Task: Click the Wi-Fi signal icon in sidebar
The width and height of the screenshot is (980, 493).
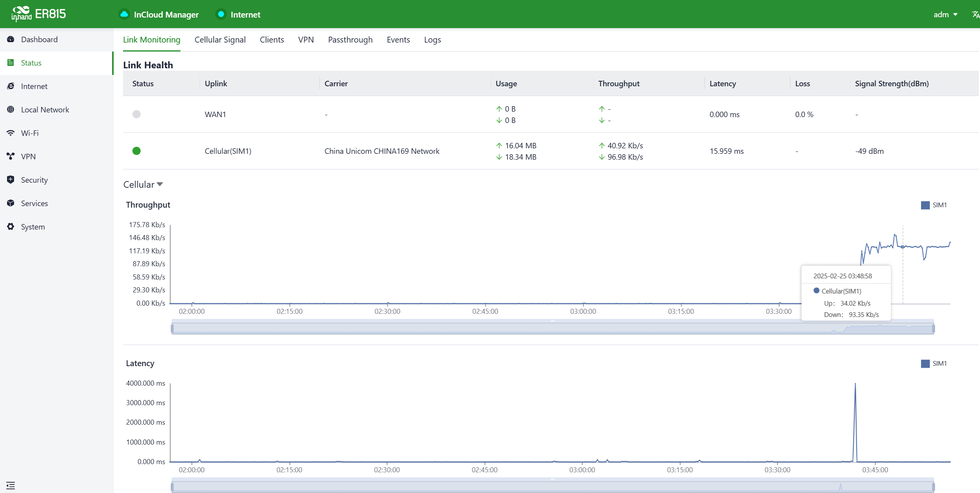Action: tap(11, 133)
